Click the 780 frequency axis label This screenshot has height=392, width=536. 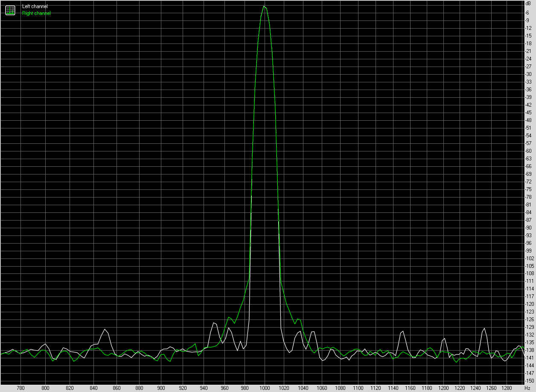[x=20, y=388]
